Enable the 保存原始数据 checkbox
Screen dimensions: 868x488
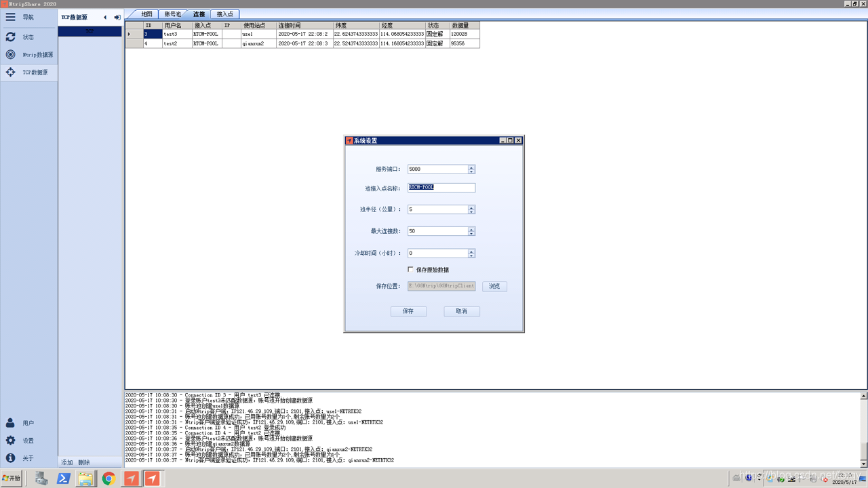[410, 270]
